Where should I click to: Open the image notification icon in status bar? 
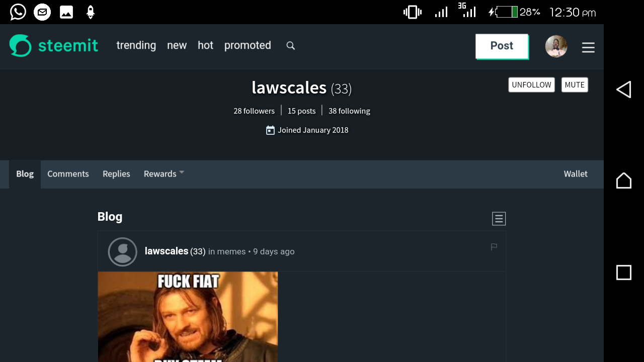pos(66,12)
